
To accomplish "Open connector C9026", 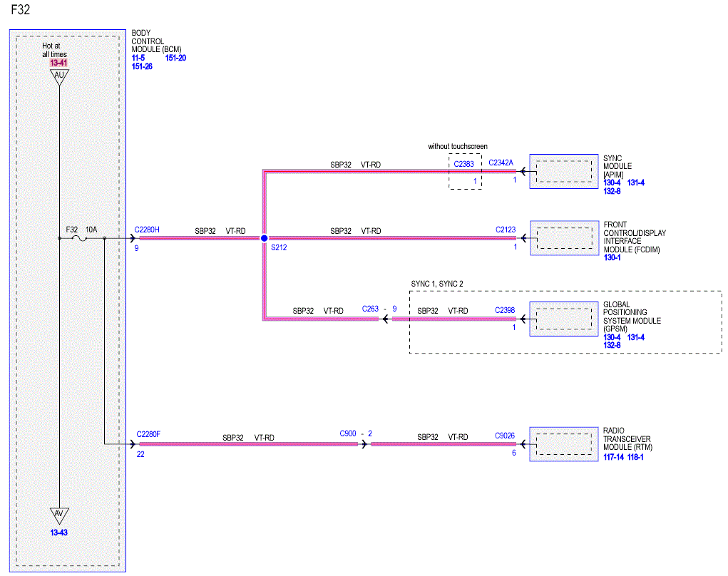I will coord(505,436).
